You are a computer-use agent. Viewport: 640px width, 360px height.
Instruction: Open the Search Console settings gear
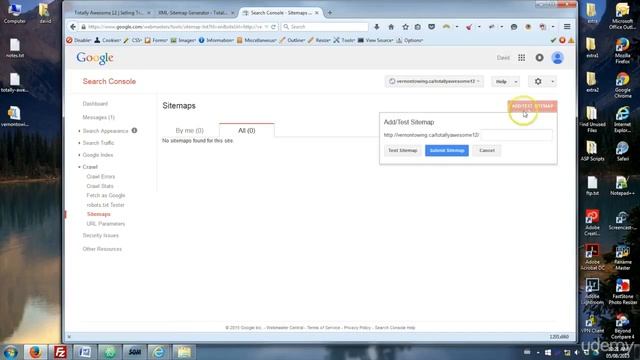pyautogui.click(x=538, y=82)
